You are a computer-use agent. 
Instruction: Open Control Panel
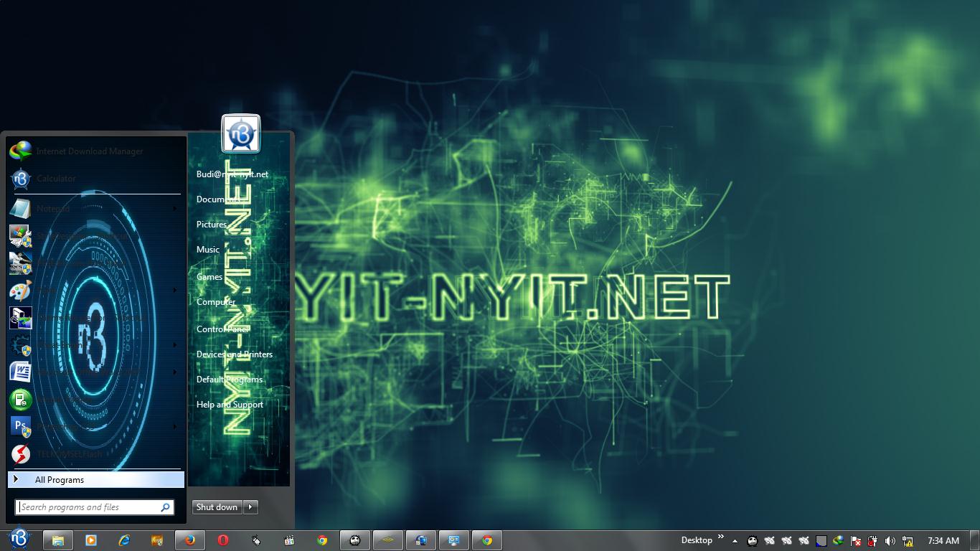tap(222, 329)
